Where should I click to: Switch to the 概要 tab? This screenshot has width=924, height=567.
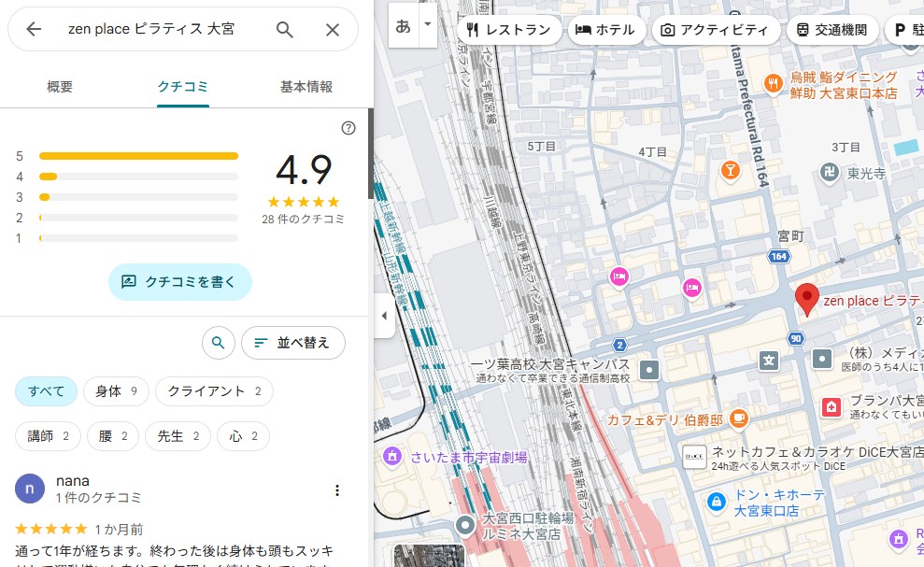coord(60,87)
